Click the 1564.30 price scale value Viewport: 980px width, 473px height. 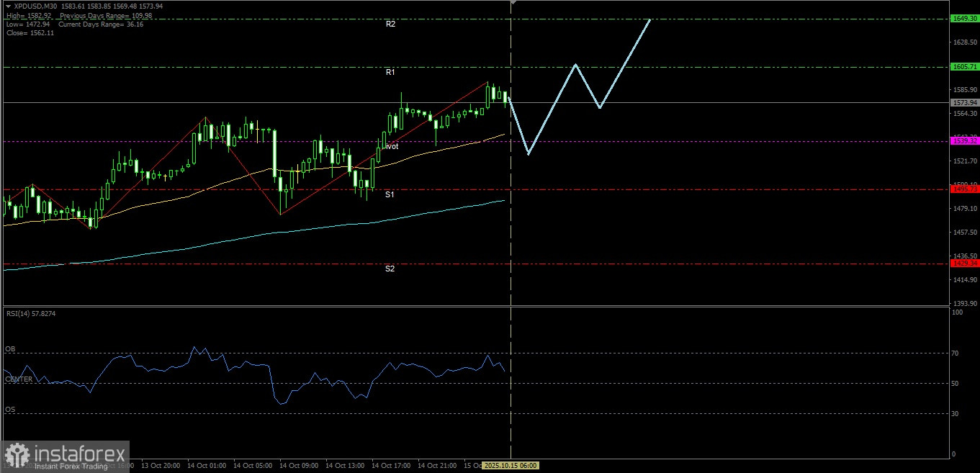965,114
